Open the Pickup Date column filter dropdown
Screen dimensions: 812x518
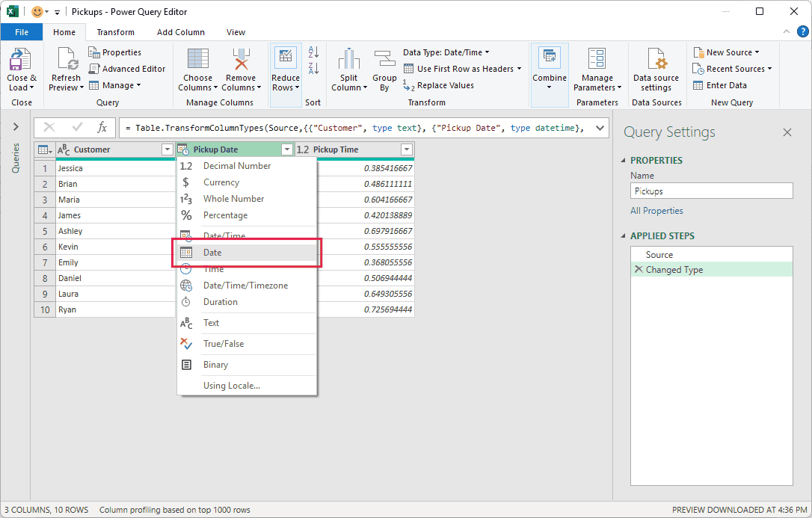coord(287,149)
